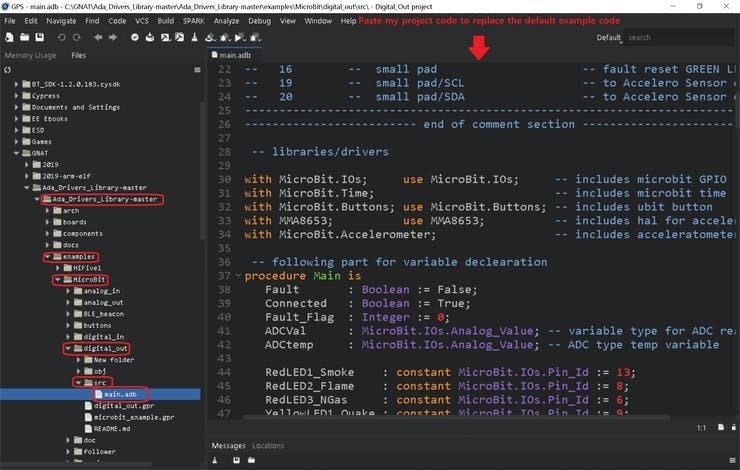Switch to the Memory Usage tab
Viewport: 740px width, 470px height.
31,55
